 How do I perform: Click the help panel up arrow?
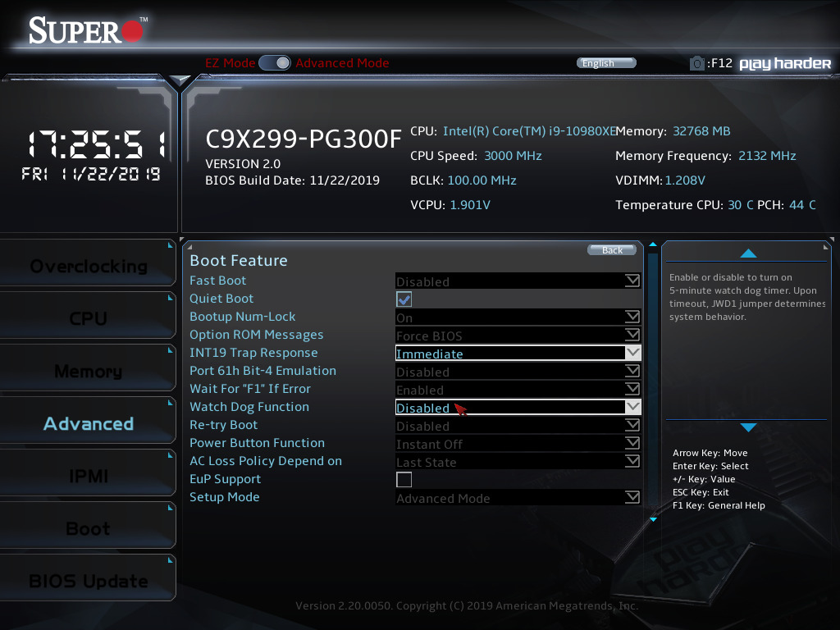(x=748, y=253)
